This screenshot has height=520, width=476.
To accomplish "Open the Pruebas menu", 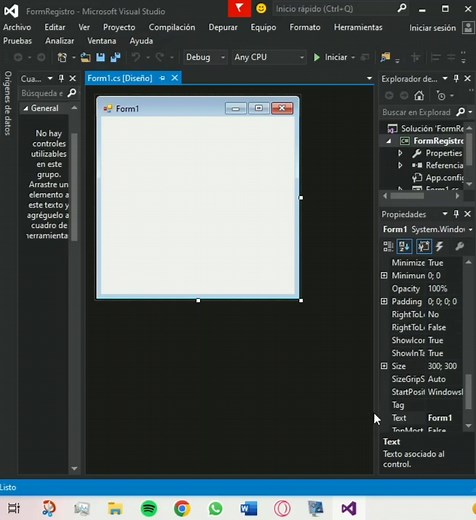I will coord(17,41).
